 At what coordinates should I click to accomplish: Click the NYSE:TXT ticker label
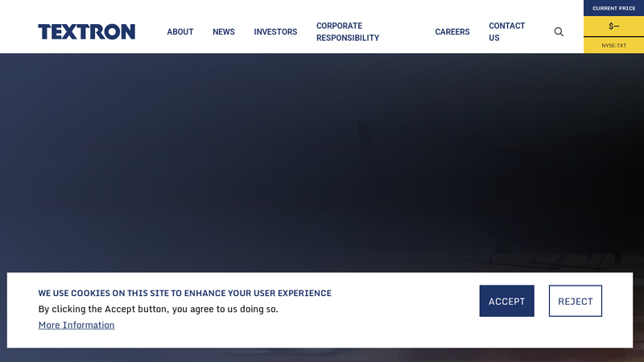click(613, 46)
